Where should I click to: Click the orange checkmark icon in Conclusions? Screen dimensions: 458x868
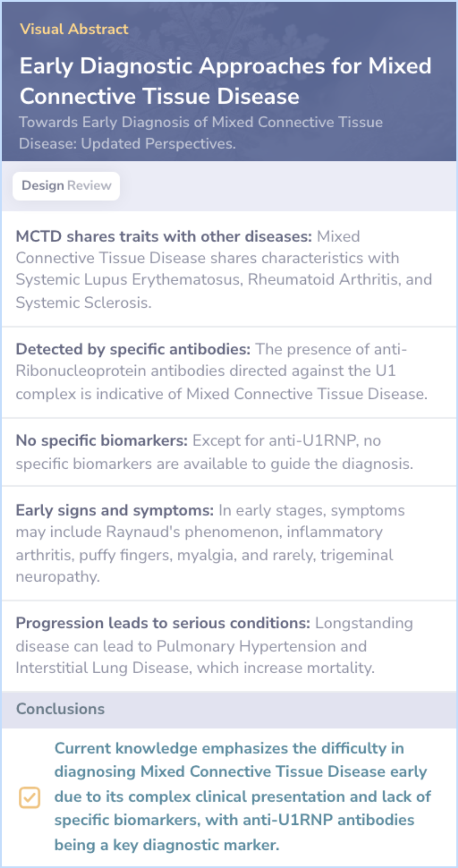click(x=30, y=798)
